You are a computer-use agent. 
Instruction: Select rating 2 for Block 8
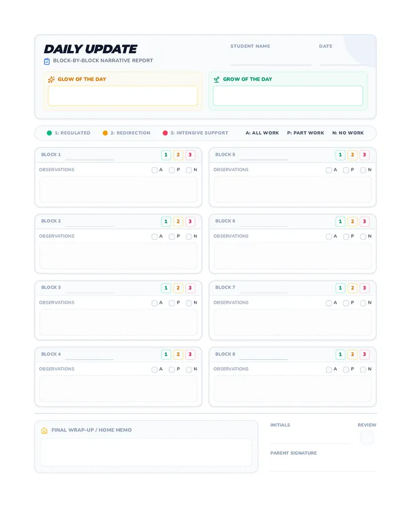pyautogui.click(x=352, y=354)
